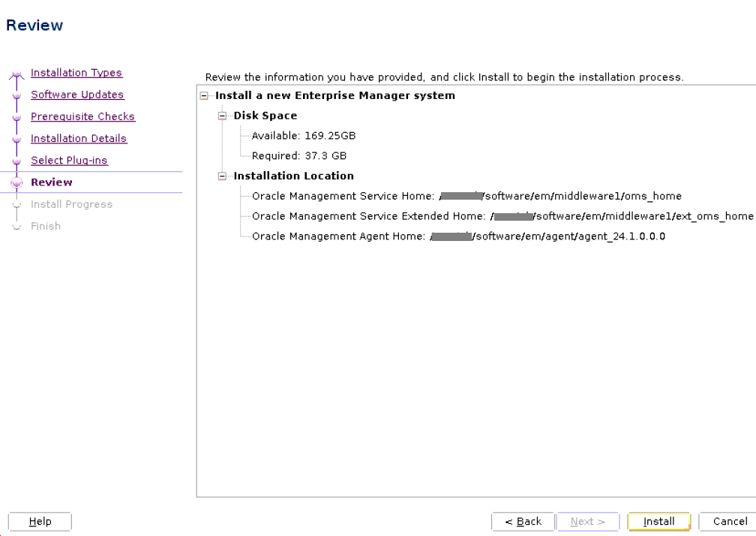Click the Install Progress step label
Image resolution: width=756 pixels, height=536 pixels.
71,204
